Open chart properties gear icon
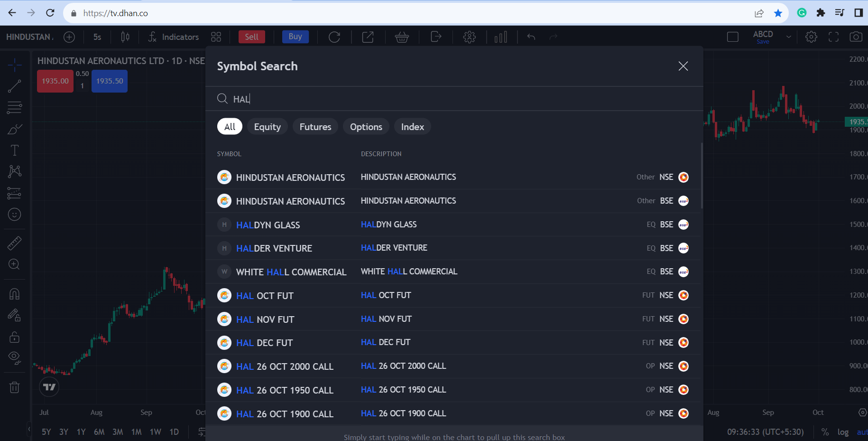Screen dimensions: 868x441 pyautogui.click(x=812, y=37)
